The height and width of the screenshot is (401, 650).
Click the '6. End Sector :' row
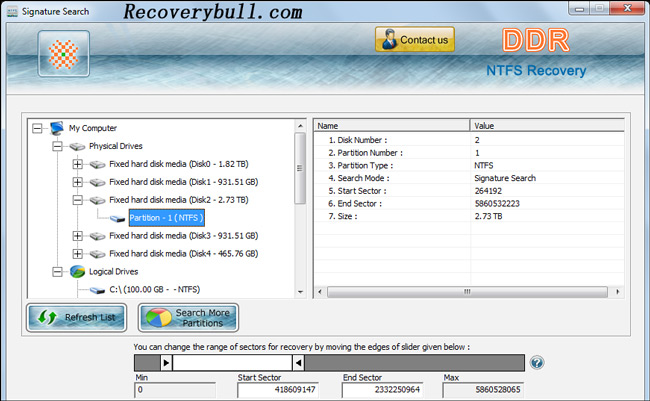pyautogui.click(x=469, y=204)
